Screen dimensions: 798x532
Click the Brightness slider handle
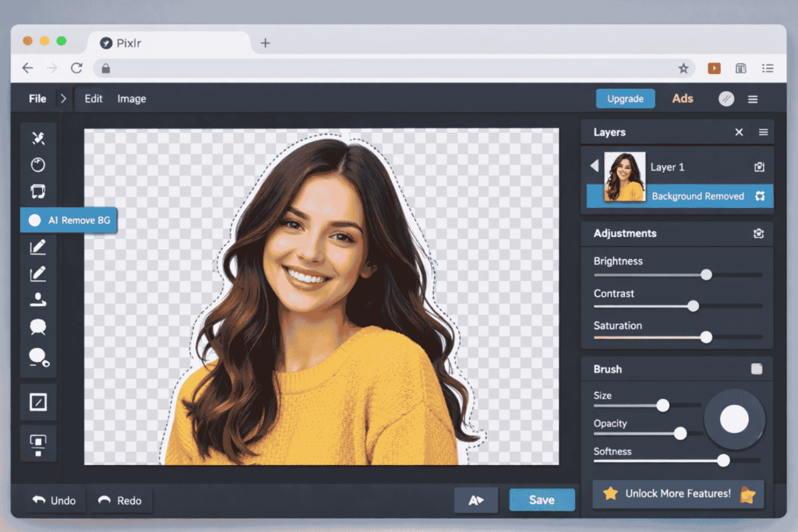pyautogui.click(x=706, y=274)
